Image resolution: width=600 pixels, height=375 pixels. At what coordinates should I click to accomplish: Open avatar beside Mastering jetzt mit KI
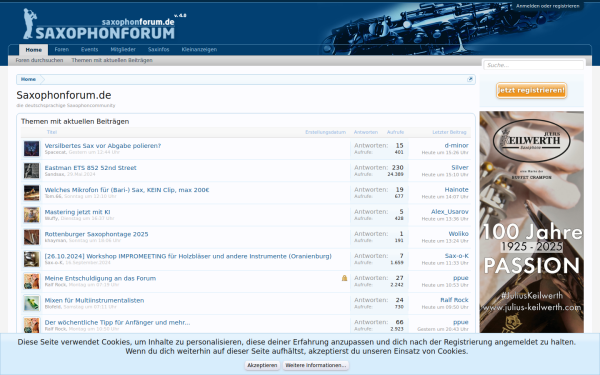(31, 215)
